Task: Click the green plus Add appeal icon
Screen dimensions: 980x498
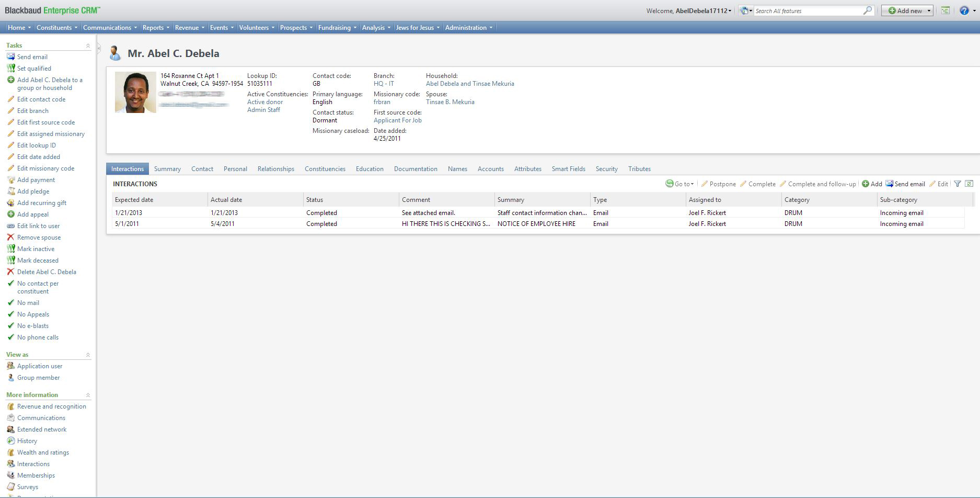Action: click(10, 214)
